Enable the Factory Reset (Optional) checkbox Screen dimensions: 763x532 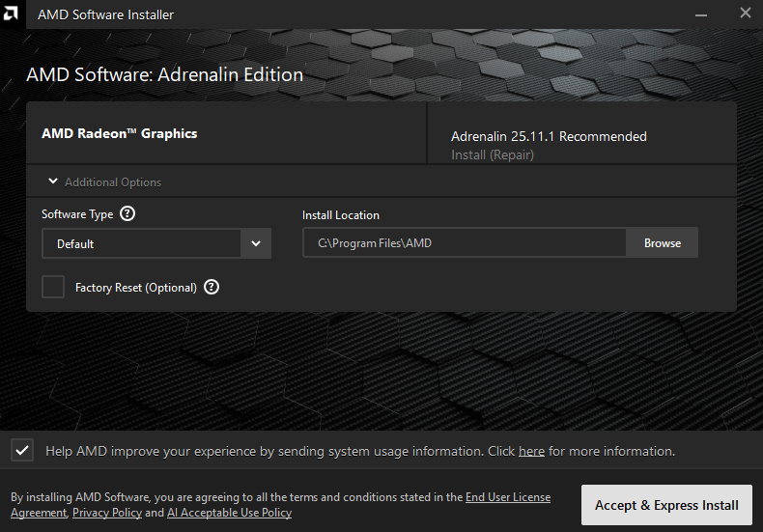pos(53,287)
